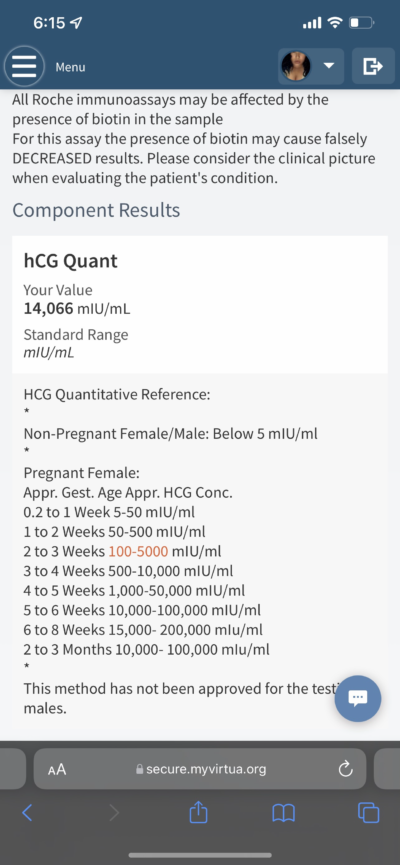
Task: Go back with browser back arrow
Action: coord(27,812)
